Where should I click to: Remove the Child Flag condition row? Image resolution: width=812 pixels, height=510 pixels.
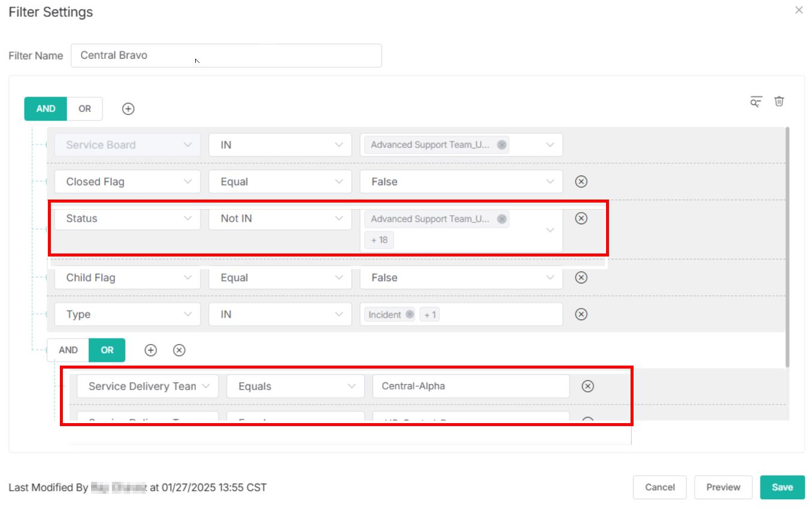[580, 277]
